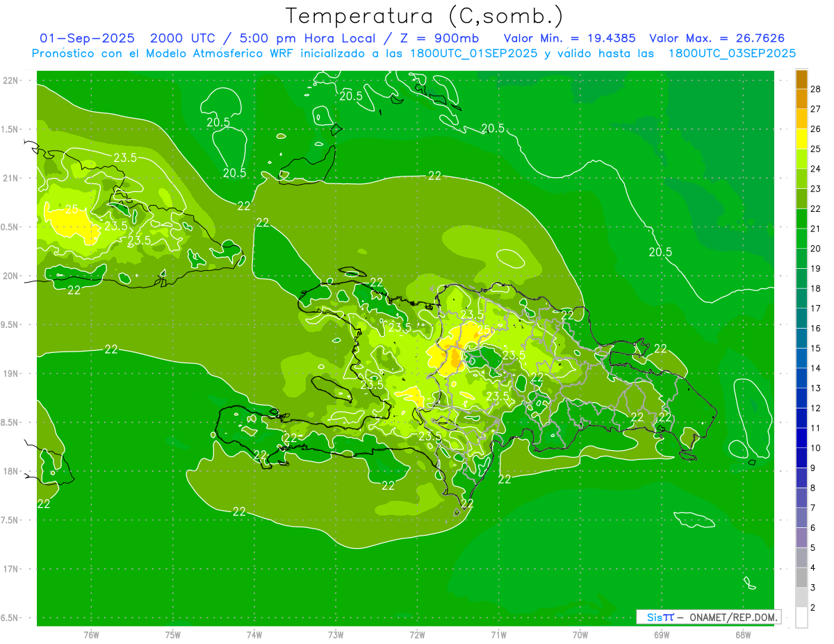Screen dimensions: 834x644
Task: Select the date text "01-Sep-2025"
Action: pos(88,38)
